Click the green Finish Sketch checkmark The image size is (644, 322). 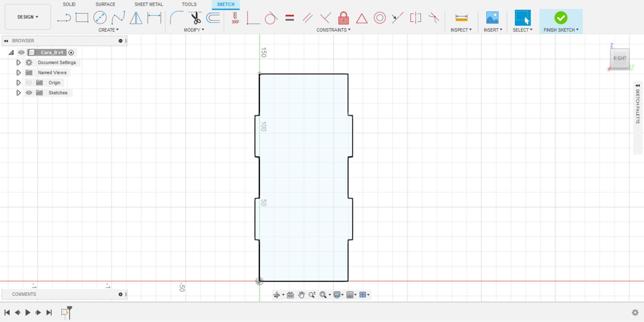561,18
